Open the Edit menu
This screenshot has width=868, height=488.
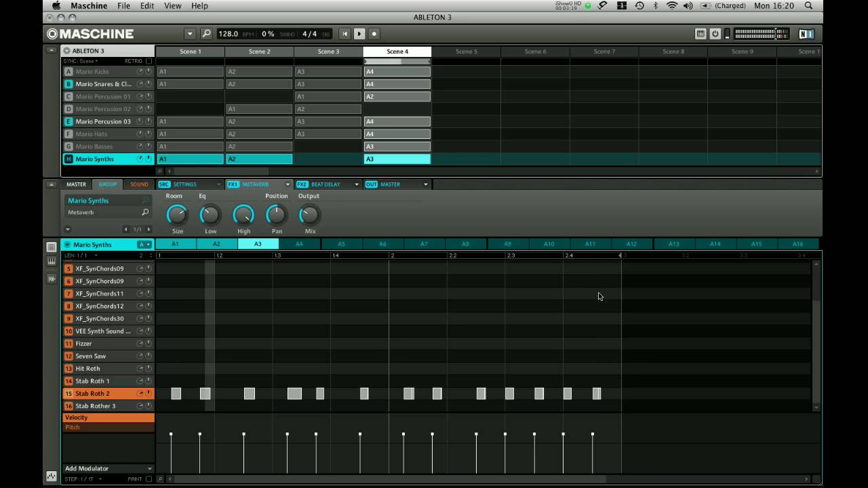coord(147,5)
